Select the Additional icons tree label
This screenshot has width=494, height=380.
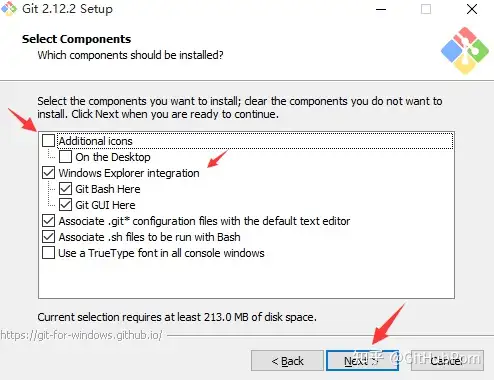[x=96, y=141]
